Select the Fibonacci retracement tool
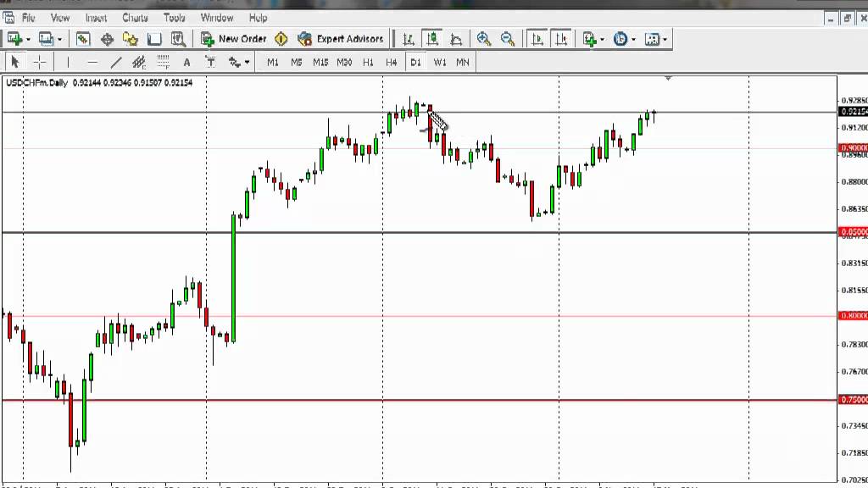Screen dimensions: 868x488 tap(164, 62)
